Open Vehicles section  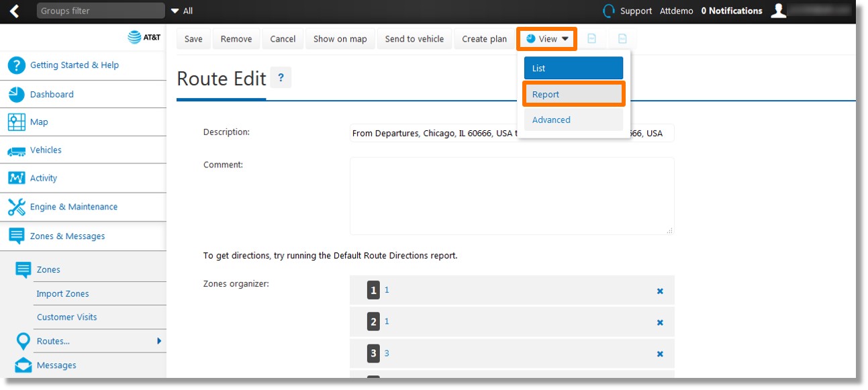tap(46, 150)
